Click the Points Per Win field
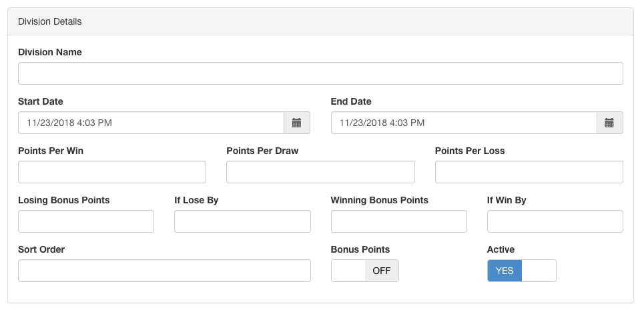 coord(112,172)
